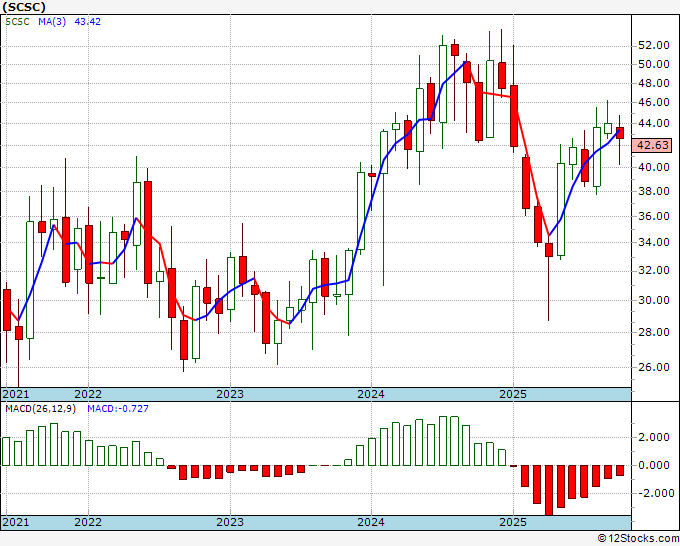Click the 40.00 price axis label

coord(654,167)
